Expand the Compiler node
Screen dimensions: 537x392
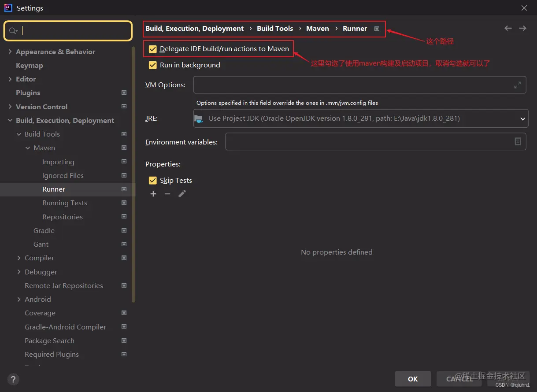click(19, 258)
